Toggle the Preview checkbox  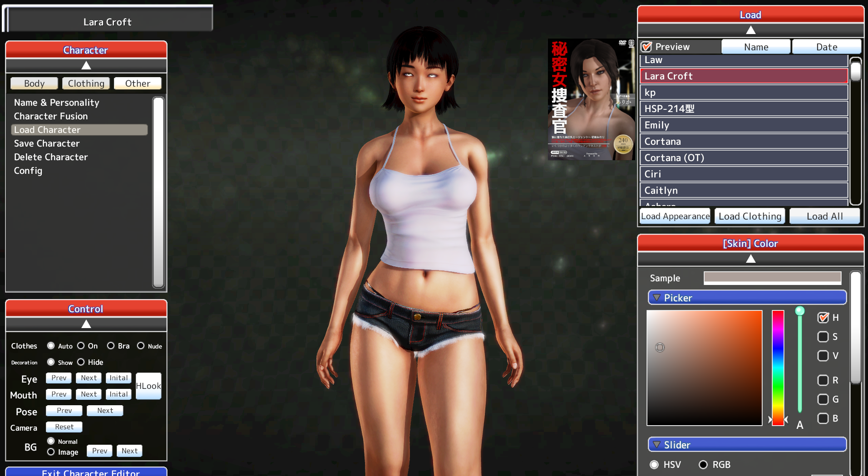[x=646, y=47]
